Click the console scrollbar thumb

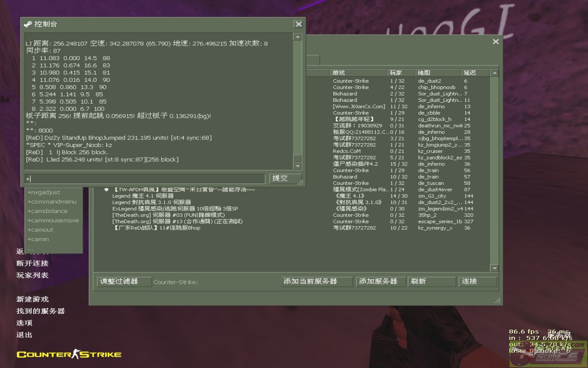tap(298, 158)
